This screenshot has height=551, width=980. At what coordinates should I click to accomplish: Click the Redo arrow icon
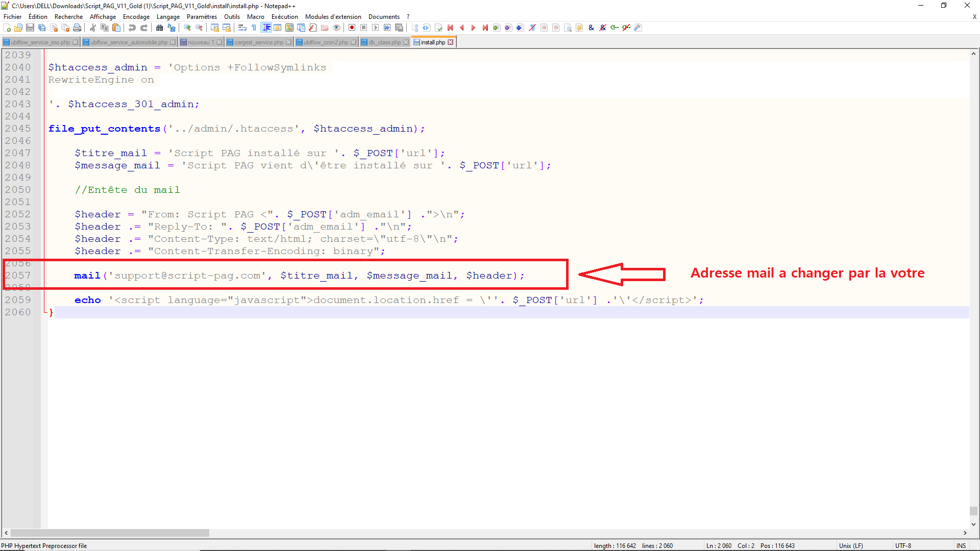pyautogui.click(x=144, y=28)
